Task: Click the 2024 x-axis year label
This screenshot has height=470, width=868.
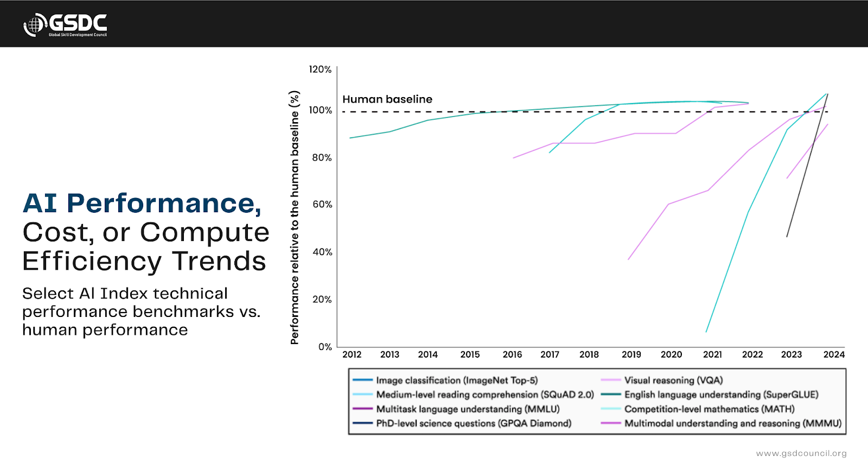Action: (x=834, y=354)
